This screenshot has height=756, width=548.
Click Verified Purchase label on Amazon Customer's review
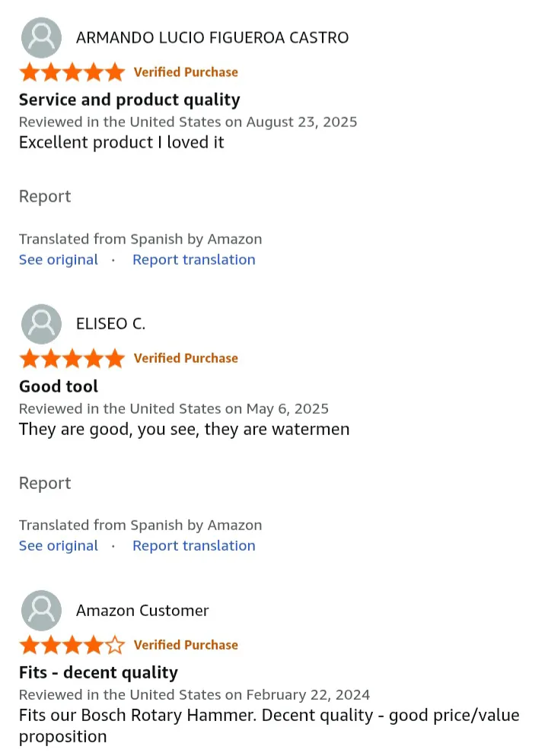[186, 645]
